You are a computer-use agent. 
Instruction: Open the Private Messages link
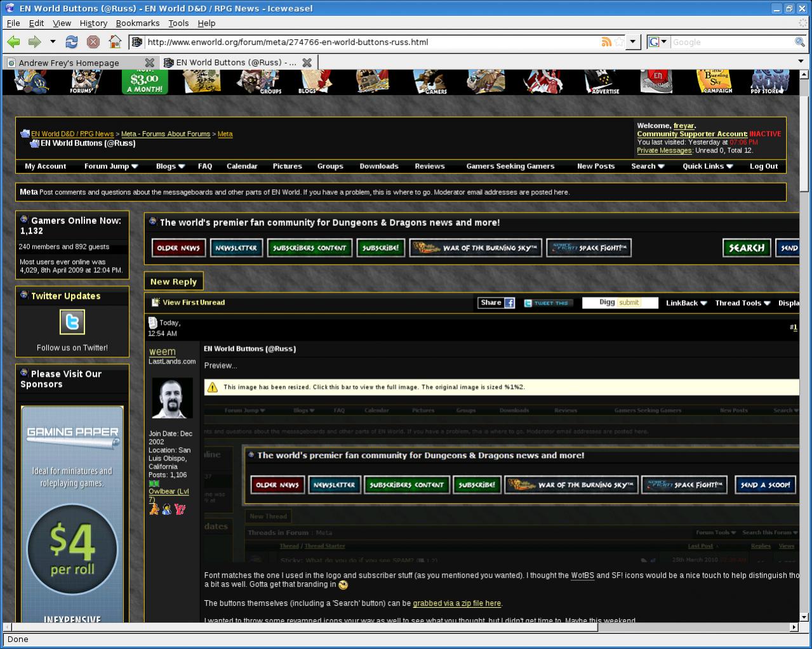pyautogui.click(x=664, y=150)
